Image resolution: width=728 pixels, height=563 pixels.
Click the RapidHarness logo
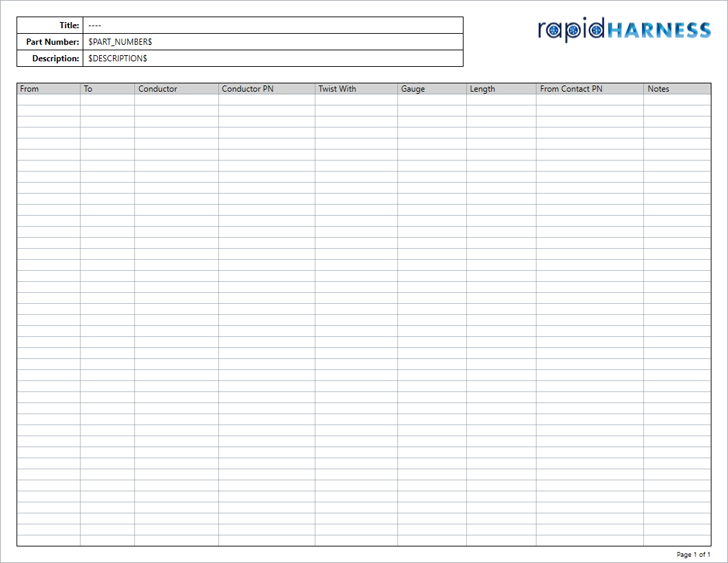[x=623, y=30]
